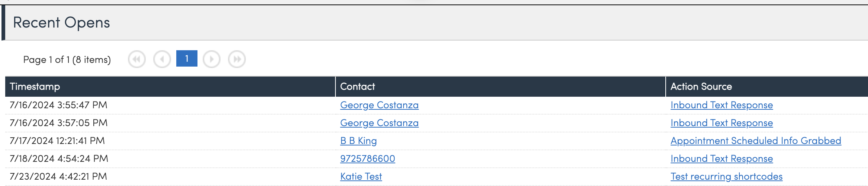Open Inbound Text Response for 7/18/2024 row

pos(721,159)
